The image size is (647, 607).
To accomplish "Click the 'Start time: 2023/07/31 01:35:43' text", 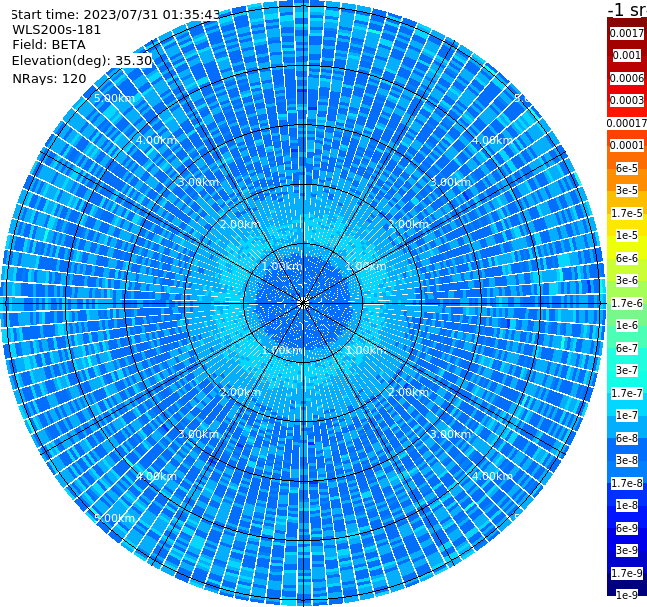I will (115, 15).
